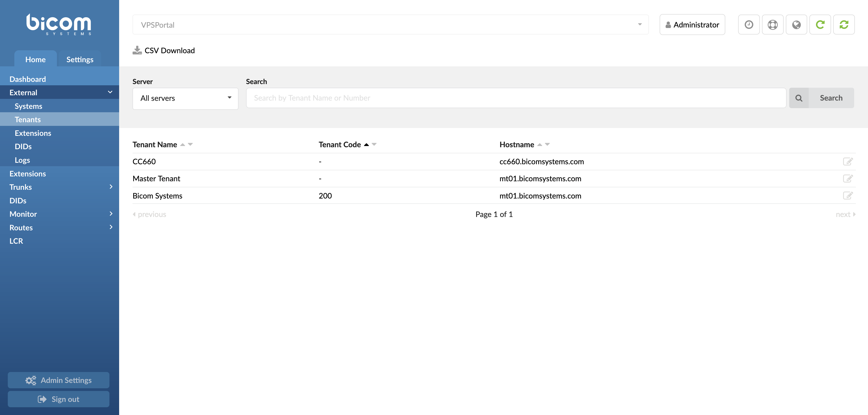This screenshot has height=415, width=868.
Task: Edit the CC660 tenant row
Action: (848, 161)
